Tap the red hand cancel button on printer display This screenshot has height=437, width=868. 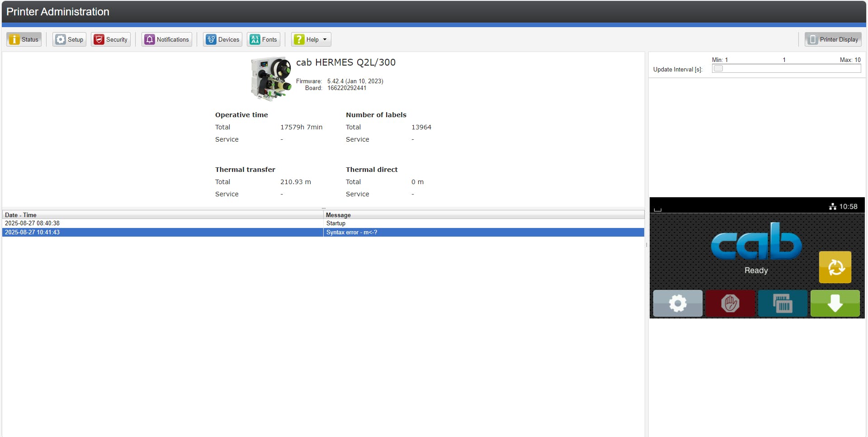pyautogui.click(x=730, y=303)
